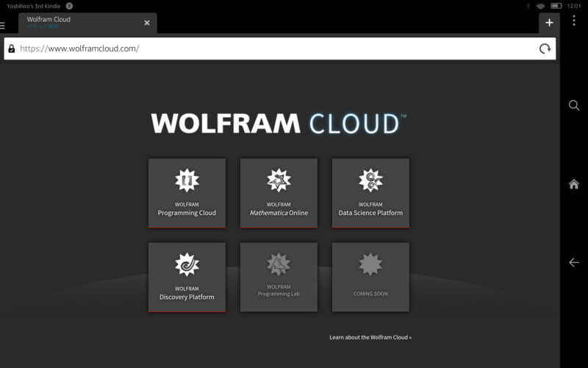The width and height of the screenshot is (588, 368).
Task: Click the Programming Lab wolf icon
Action: pos(279,264)
